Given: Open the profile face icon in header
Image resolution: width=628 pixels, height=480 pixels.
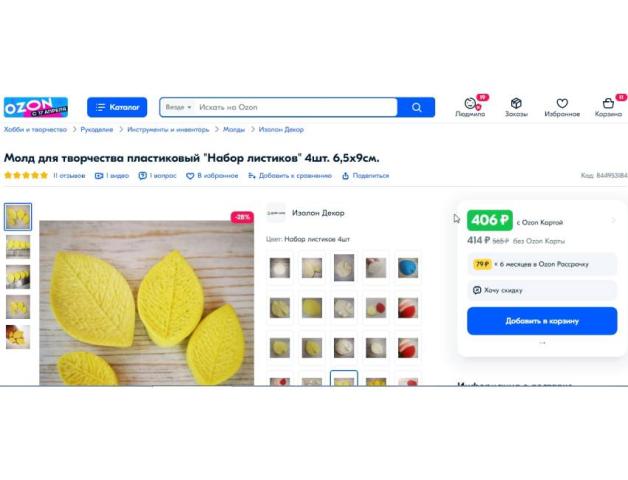Looking at the screenshot, I should coord(471,103).
